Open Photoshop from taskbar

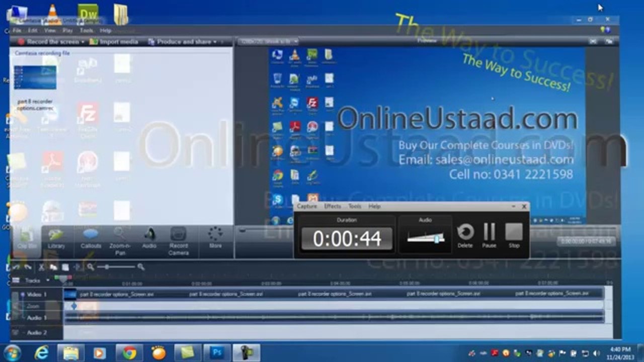[217, 353]
